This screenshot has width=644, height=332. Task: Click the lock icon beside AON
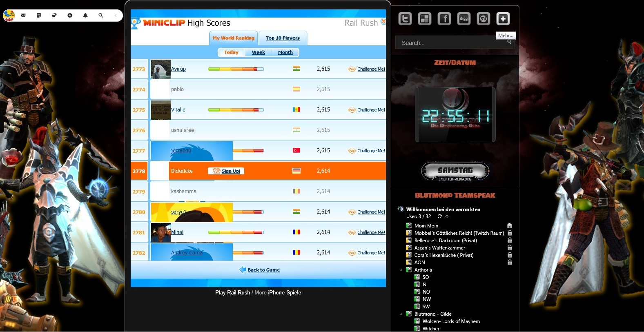(x=510, y=262)
